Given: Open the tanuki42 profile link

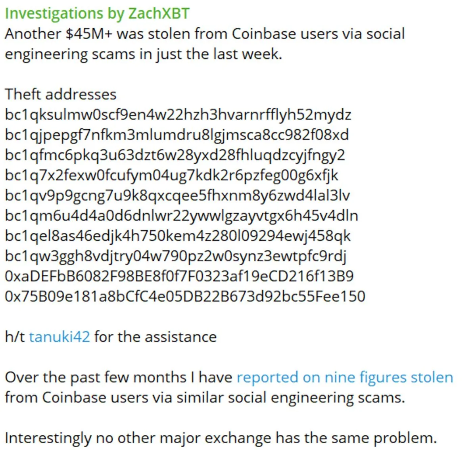Looking at the screenshot, I should pyautogui.click(x=59, y=337).
